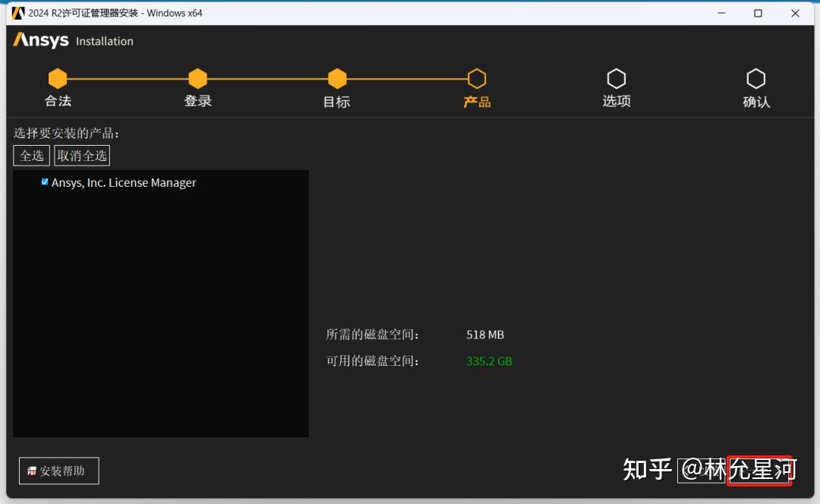820x504 pixels.
Task: Select the 登录 step hexagon icon
Action: click(197, 78)
